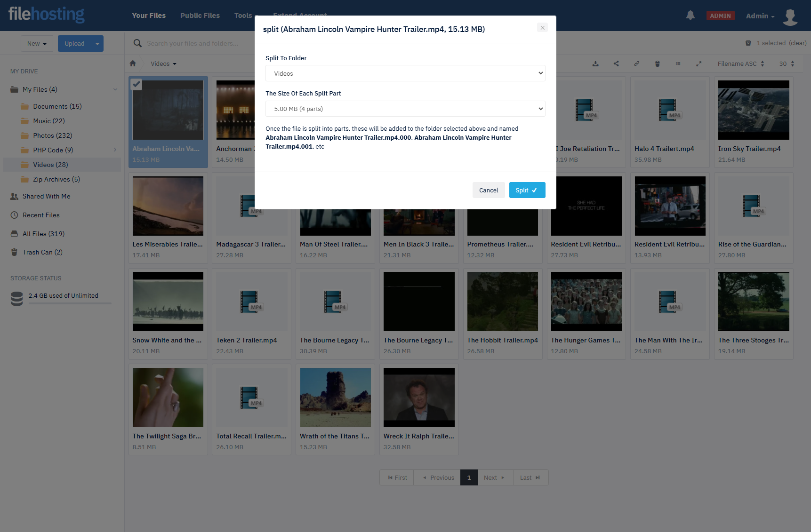Close the split dialog with the X
Viewport: 811px width, 532px height.
pyautogui.click(x=542, y=28)
